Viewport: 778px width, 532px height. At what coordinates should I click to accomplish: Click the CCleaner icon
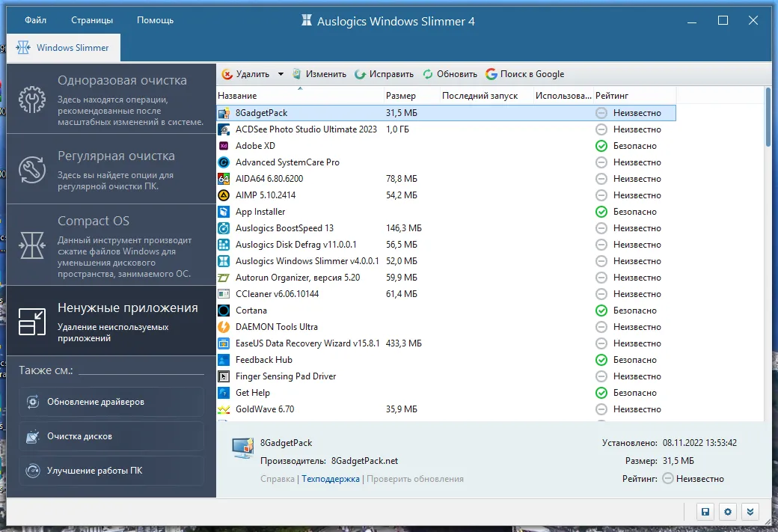[x=224, y=294]
